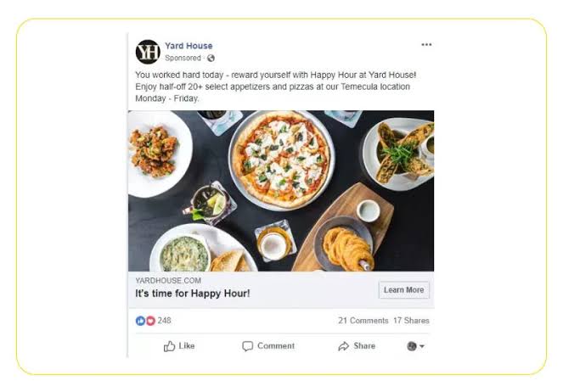Click the YARDHOUSE.COM domain link
This screenshot has width=563, height=392.
(168, 281)
